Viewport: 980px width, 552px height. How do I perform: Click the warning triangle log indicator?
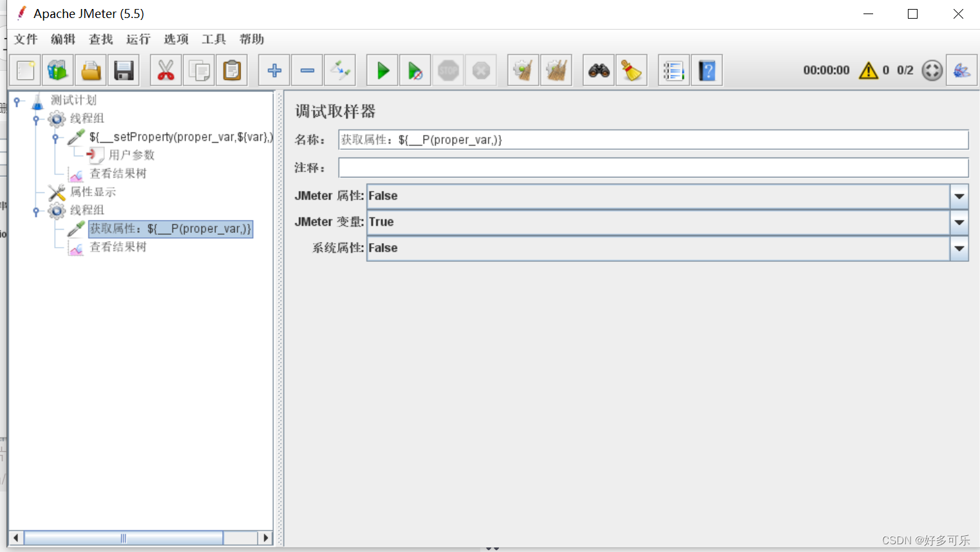pyautogui.click(x=869, y=70)
